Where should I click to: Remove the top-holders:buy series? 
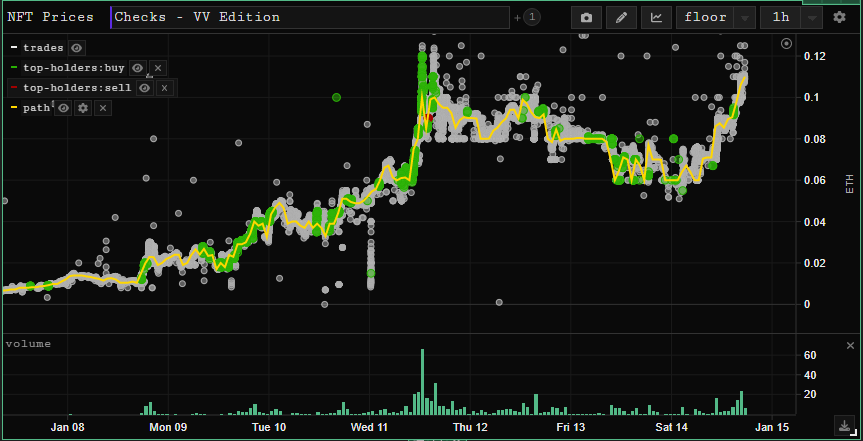pyautogui.click(x=157, y=68)
